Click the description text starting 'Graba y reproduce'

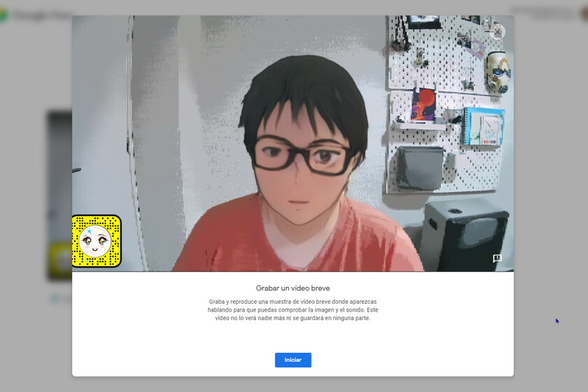[x=293, y=310]
